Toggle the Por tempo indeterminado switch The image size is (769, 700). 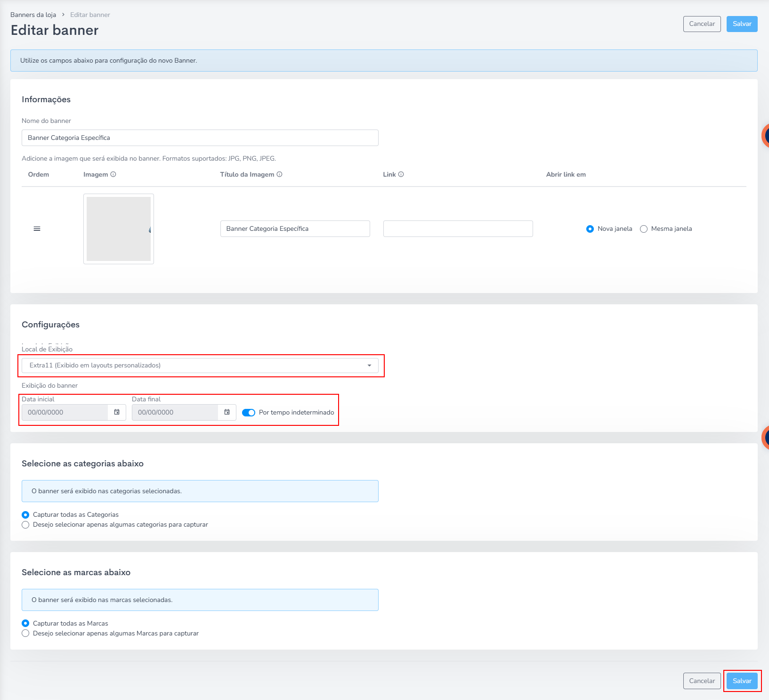point(248,413)
